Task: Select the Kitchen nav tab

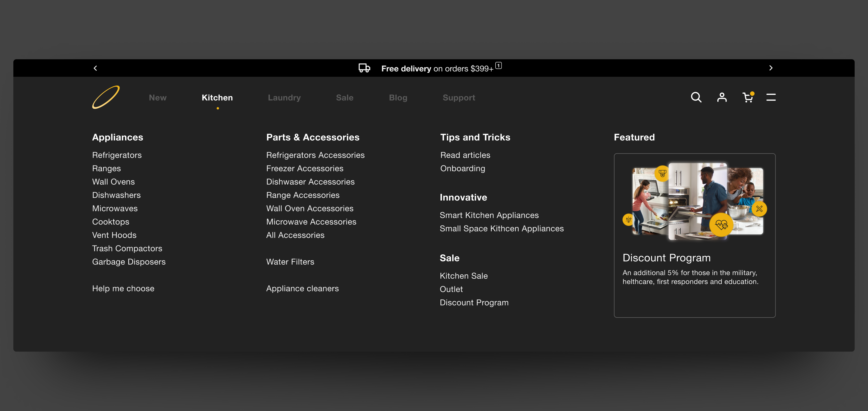Action: click(217, 98)
